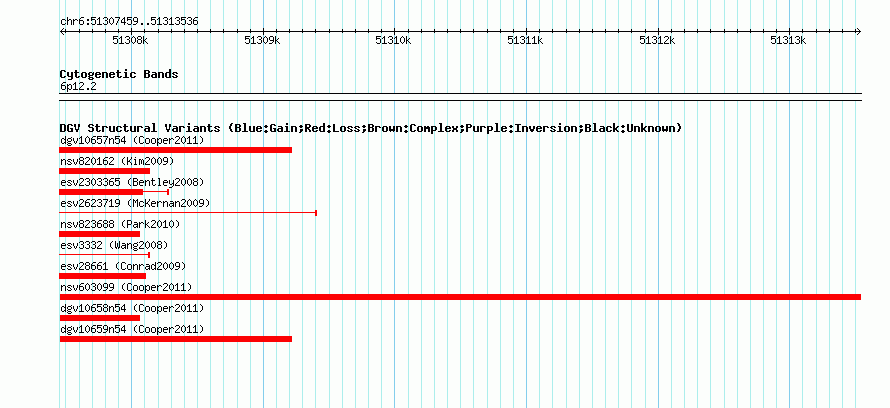Open the nsv820162 (Kim2009) variant label

(x=117, y=161)
